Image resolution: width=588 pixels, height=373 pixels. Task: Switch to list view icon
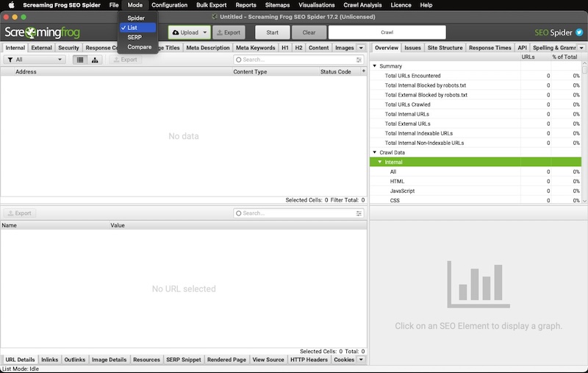coord(80,60)
